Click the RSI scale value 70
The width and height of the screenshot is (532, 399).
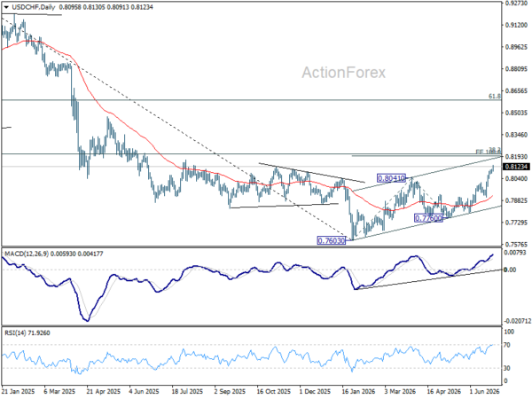pos(507,345)
